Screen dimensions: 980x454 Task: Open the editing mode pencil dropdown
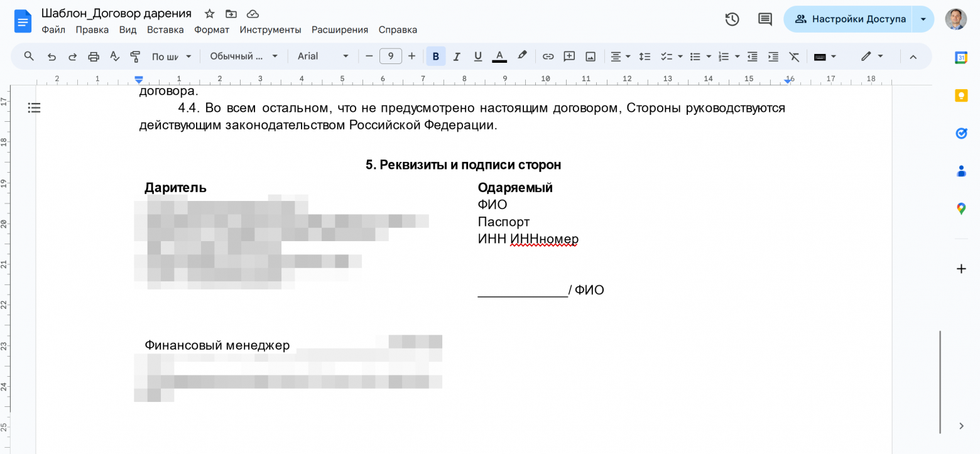(x=872, y=57)
